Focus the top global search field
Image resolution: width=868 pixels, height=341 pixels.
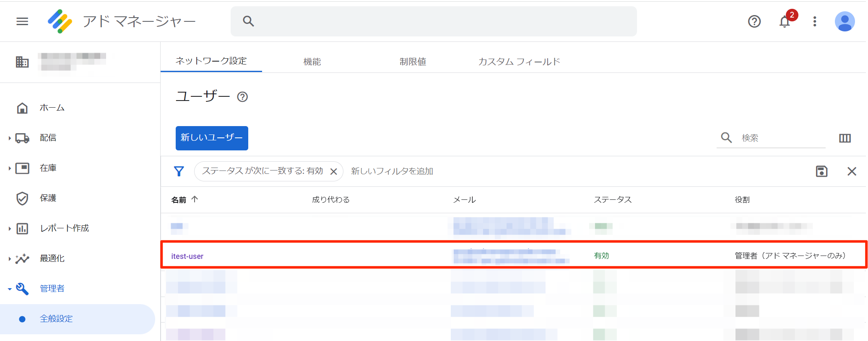[434, 21]
